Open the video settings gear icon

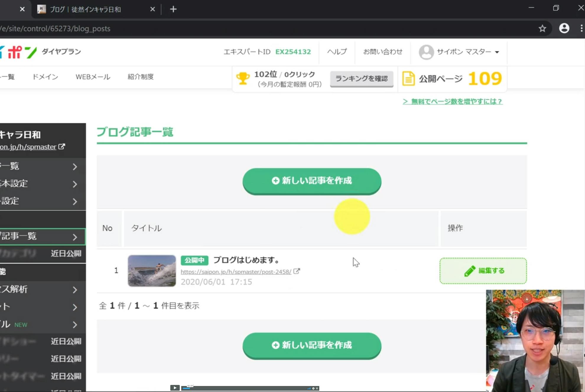(x=313, y=388)
